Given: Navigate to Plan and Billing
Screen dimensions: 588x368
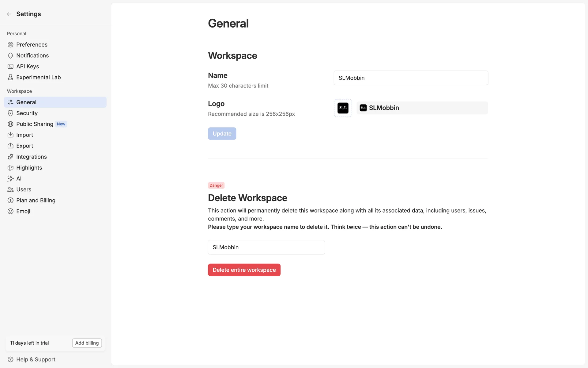Looking at the screenshot, I should [x=36, y=200].
